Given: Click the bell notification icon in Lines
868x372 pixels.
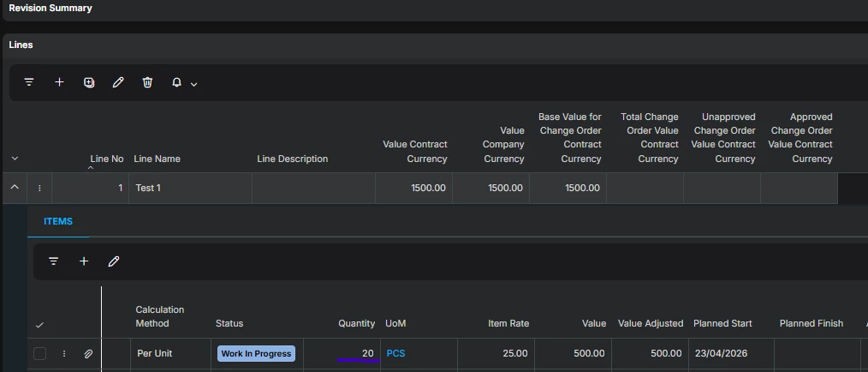Looking at the screenshot, I should [x=176, y=82].
